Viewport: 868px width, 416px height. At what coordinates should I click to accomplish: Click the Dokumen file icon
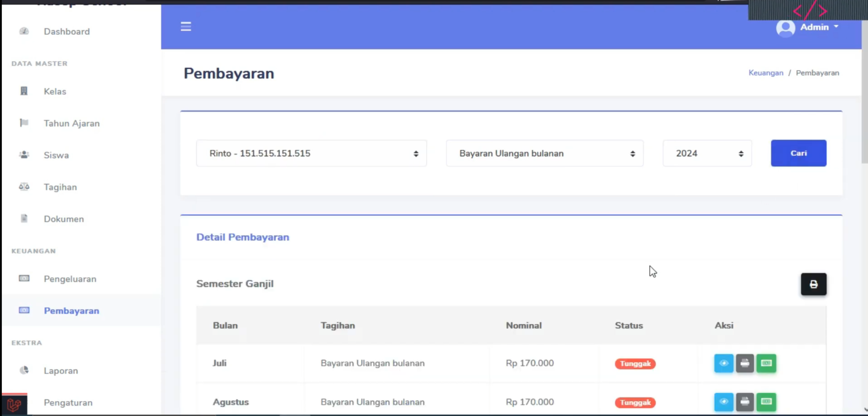(x=24, y=218)
